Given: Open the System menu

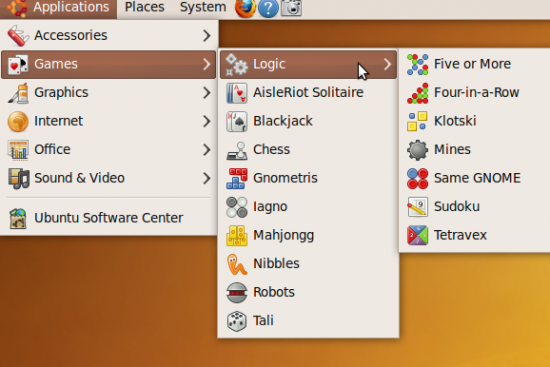Looking at the screenshot, I should tap(203, 7).
